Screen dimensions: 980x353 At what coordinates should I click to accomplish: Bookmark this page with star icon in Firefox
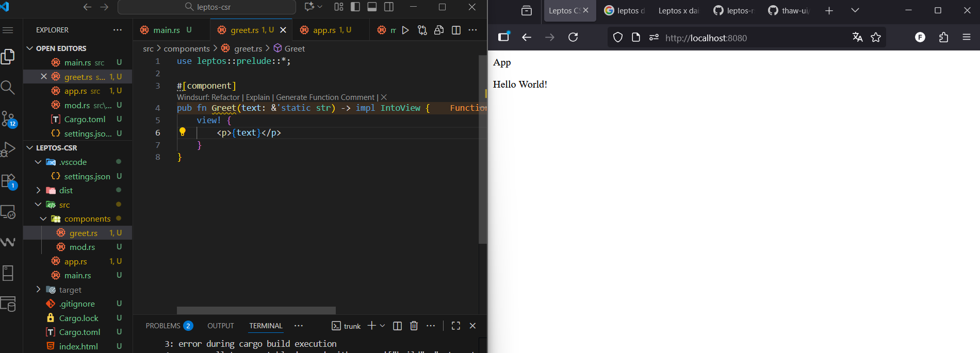876,37
